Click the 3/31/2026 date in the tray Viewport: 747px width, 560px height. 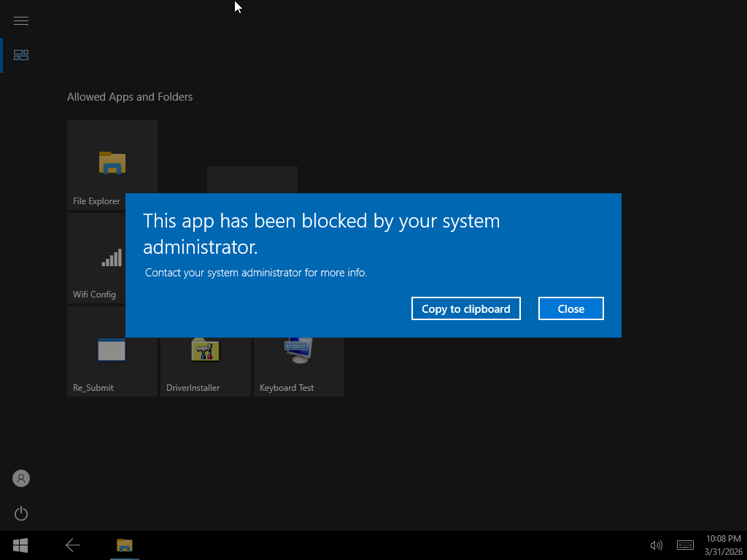tap(722, 551)
